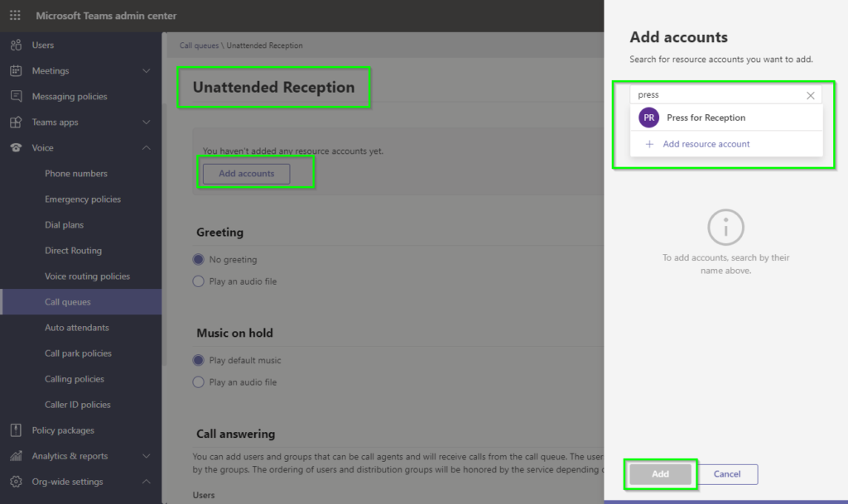Click the Voice phone icon

[16, 148]
